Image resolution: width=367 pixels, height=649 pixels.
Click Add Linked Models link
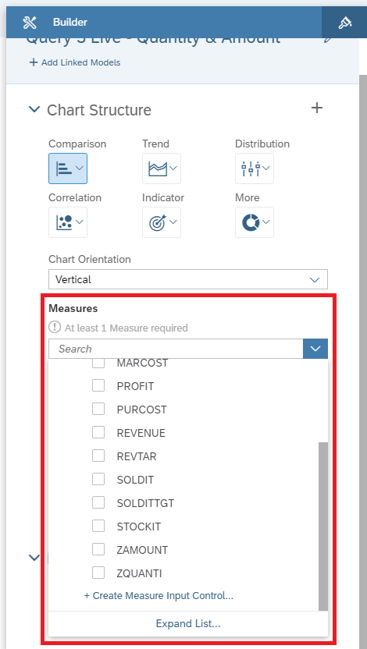click(x=75, y=62)
